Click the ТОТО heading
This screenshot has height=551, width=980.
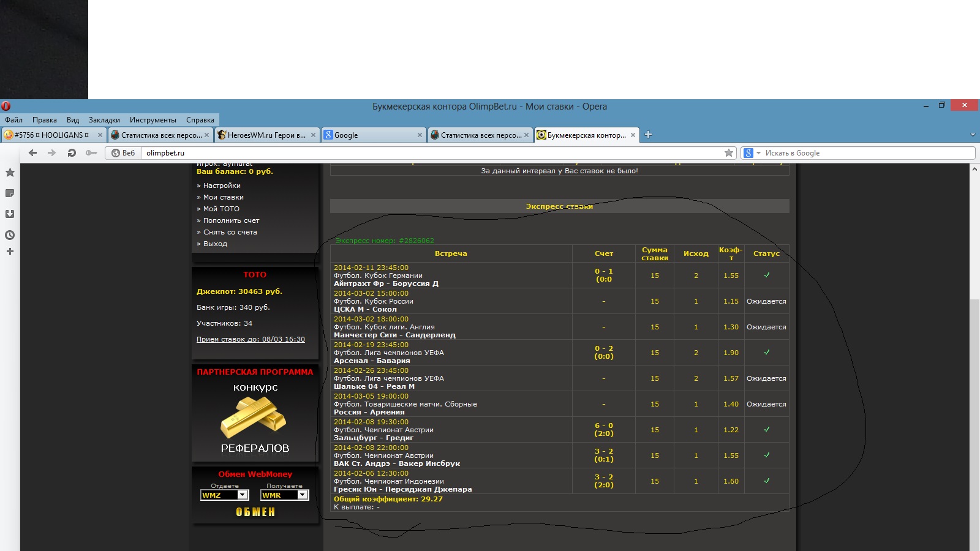click(x=255, y=275)
